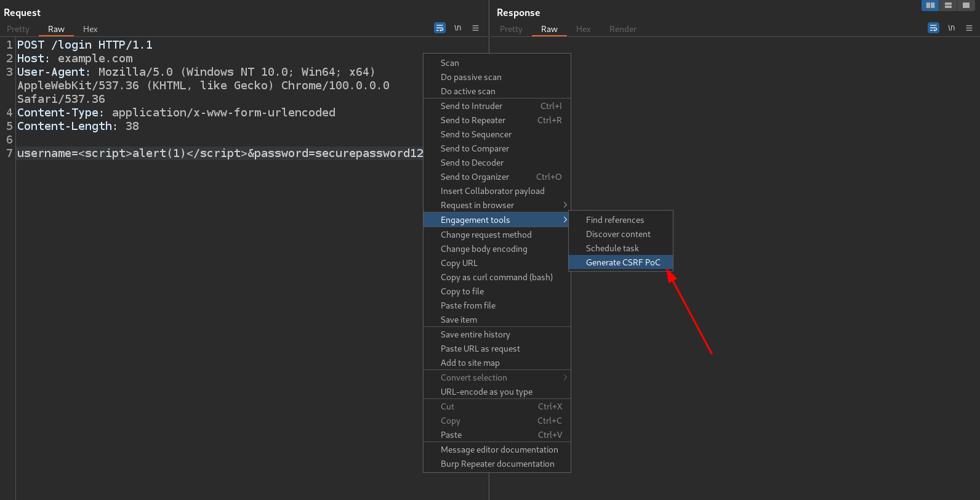
Task: Choose Find references in submenu
Action: (x=621, y=220)
